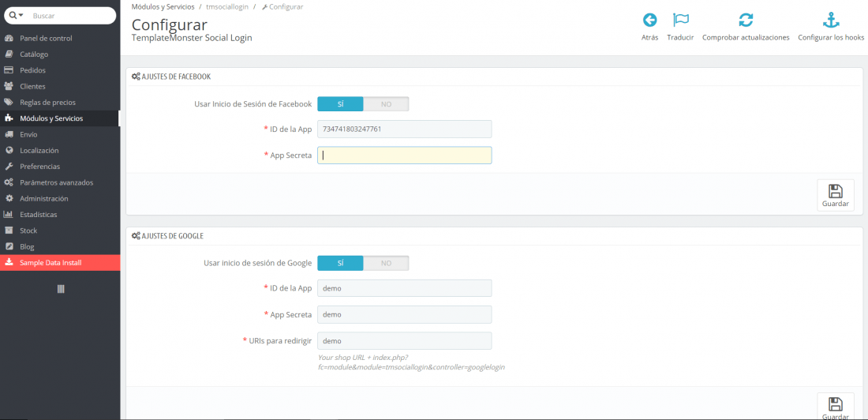The width and height of the screenshot is (868, 420).
Task: Click the URIs para redirigir field
Action: [405, 341]
